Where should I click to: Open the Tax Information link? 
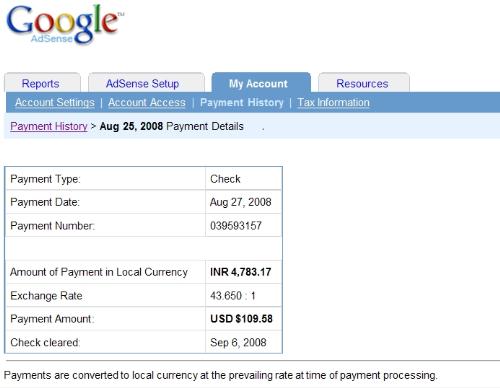(333, 102)
